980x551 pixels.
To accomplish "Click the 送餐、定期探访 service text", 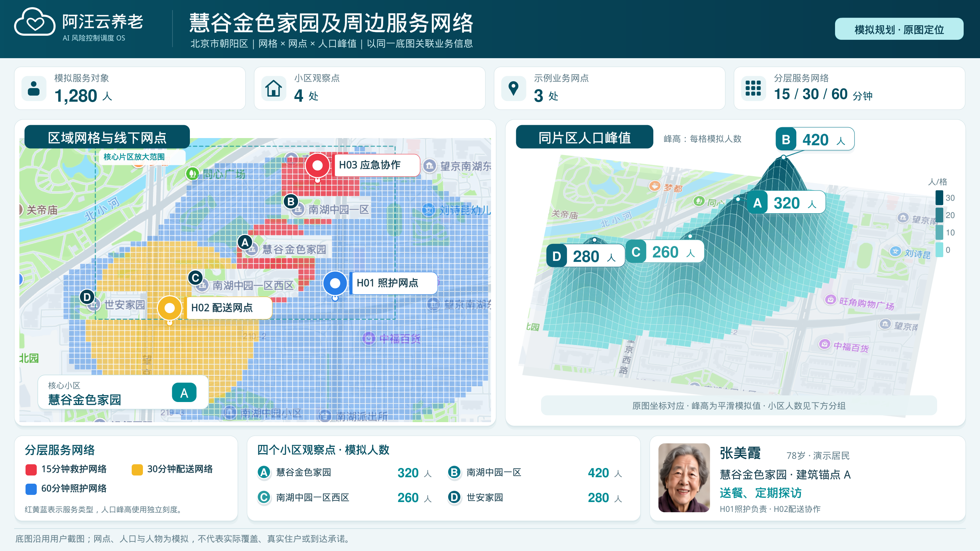I will click(x=761, y=493).
